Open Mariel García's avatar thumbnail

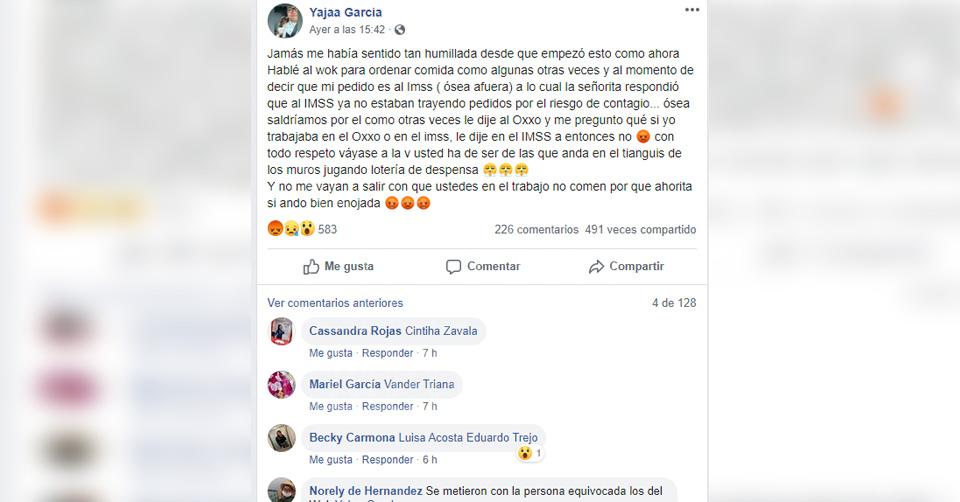(x=282, y=384)
